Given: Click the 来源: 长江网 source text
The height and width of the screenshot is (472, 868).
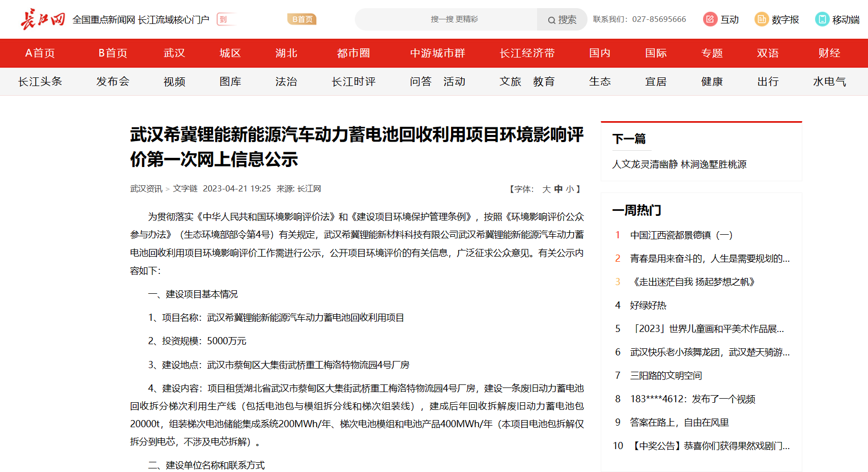Looking at the screenshot, I should pyautogui.click(x=299, y=188).
